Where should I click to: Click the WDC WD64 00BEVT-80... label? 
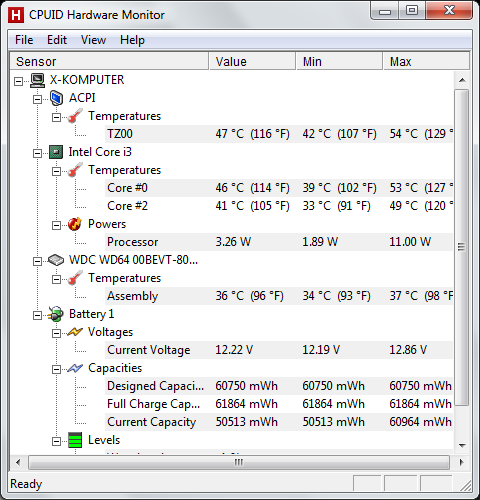[133, 260]
